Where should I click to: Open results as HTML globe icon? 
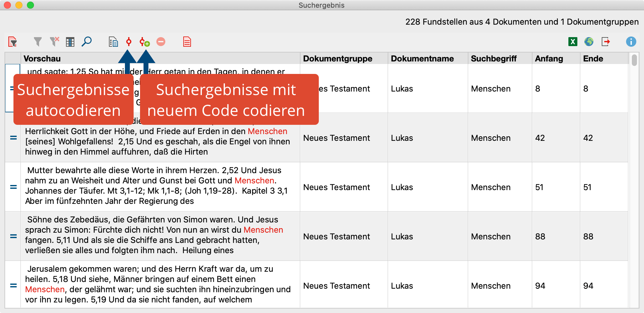pos(589,42)
